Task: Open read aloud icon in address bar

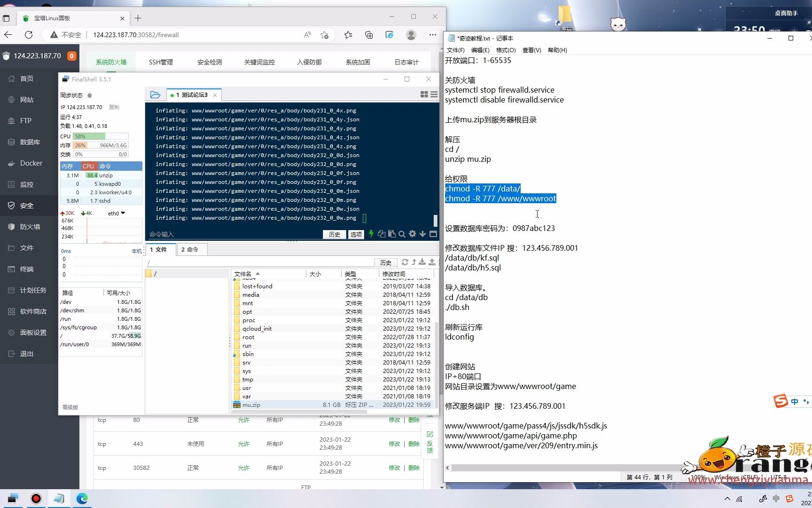Action: [x=307, y=35]
